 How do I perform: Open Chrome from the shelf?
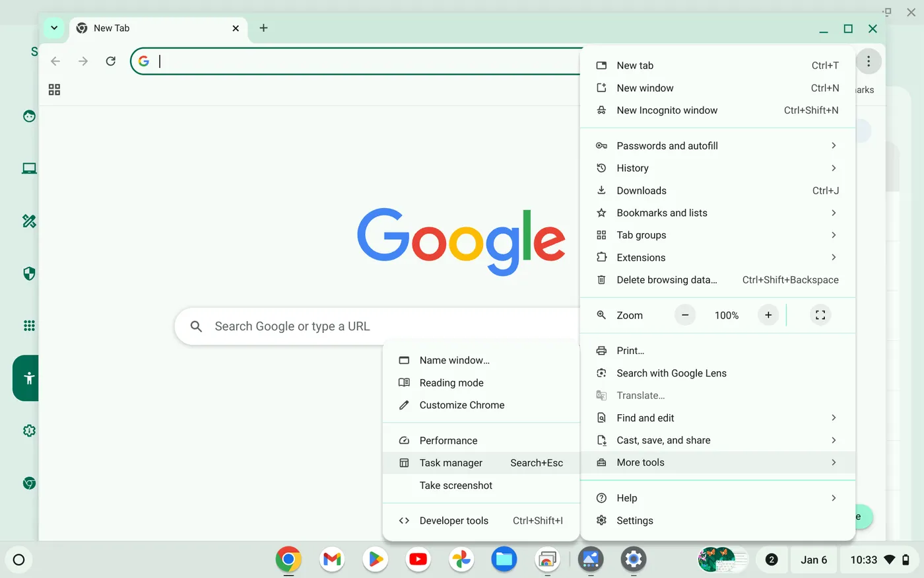(288, 560)
